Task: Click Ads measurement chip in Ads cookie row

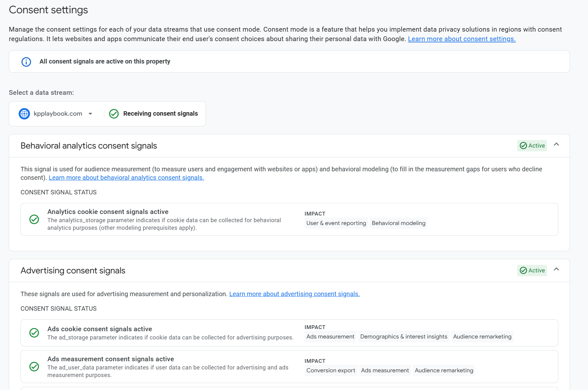Action: tap(330, 337)
